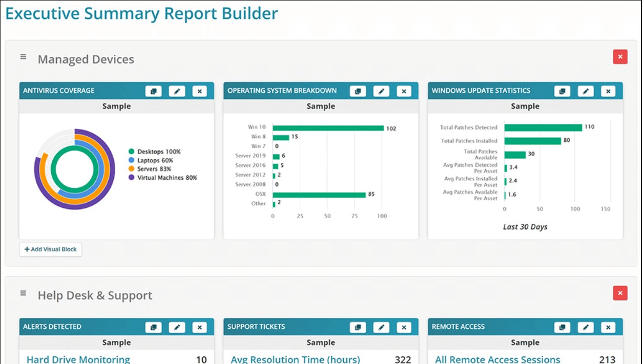Click the Total Patches Detected bar
This screenshot has height=364, width=642.
(543, 127)
